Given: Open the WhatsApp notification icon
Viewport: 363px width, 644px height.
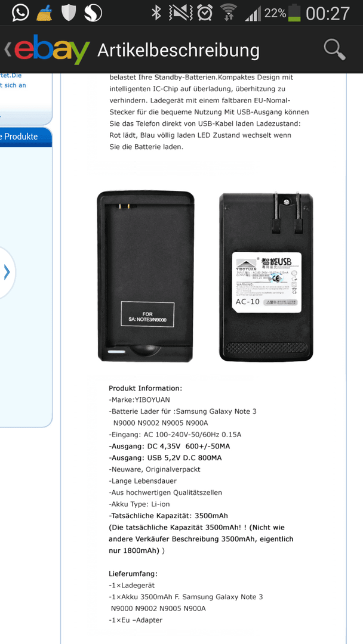Looking at the screenshot, I should pos(20,13).
